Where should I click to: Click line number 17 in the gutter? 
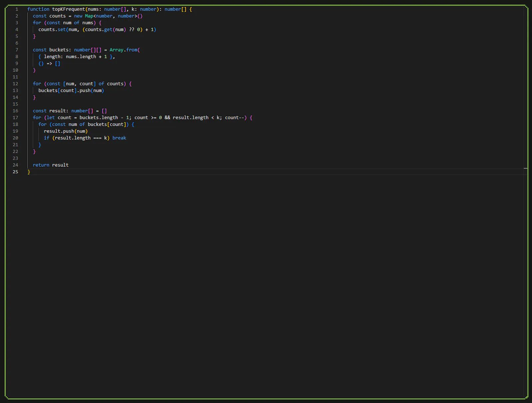[x=15, y=118]
